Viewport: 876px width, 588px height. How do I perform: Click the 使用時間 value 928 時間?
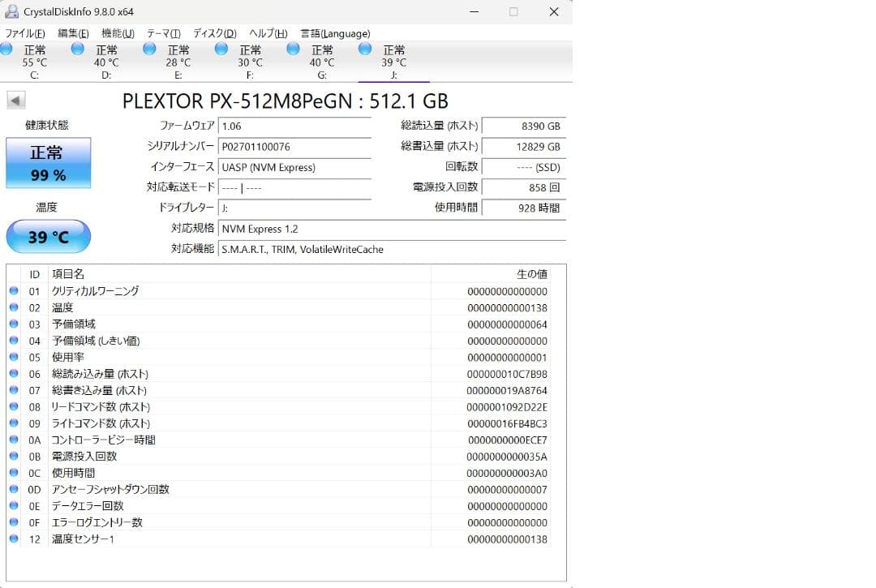coord(524,208)
